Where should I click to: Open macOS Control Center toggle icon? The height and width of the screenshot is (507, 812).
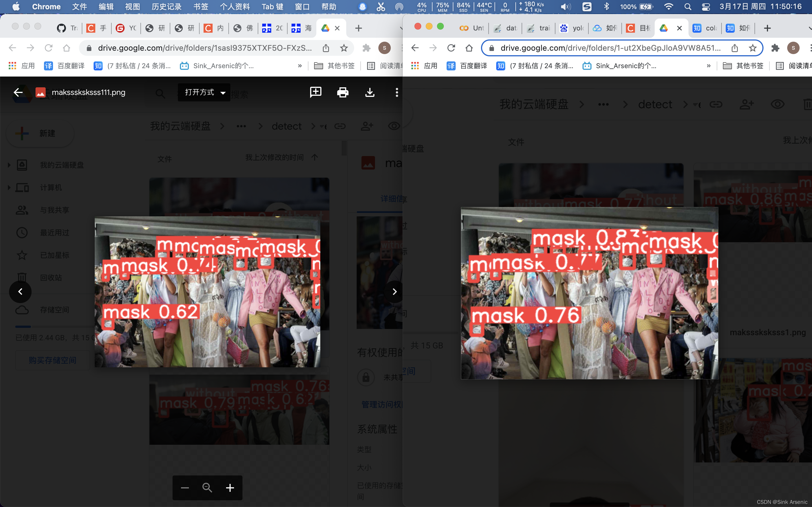[706, 7]
